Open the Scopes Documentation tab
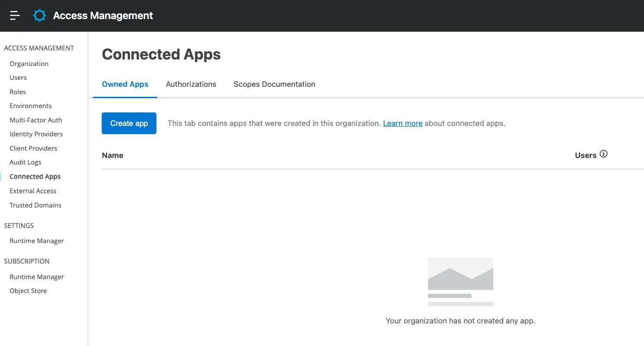Viewport: 644px width, 346px height. pos(274,84)
